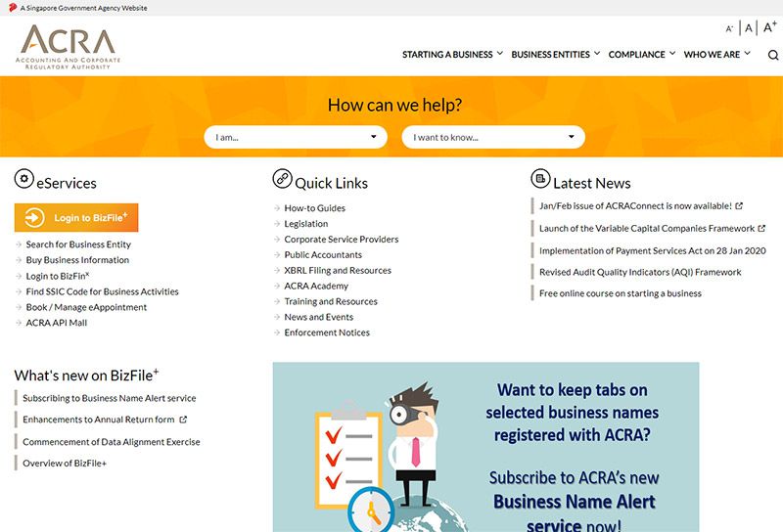Open How-to Guides quick link
This screenshot has width=783, height=532.
point(314,208)
